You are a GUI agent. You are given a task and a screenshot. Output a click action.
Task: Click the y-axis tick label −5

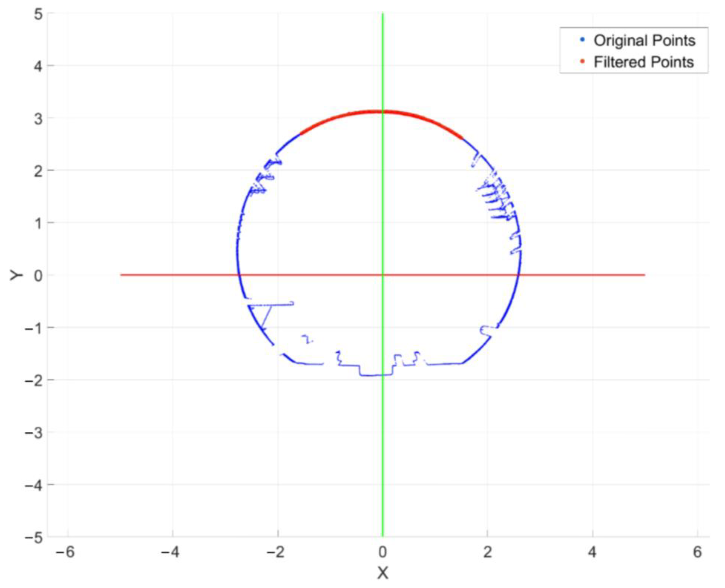[x=34, y=538]
